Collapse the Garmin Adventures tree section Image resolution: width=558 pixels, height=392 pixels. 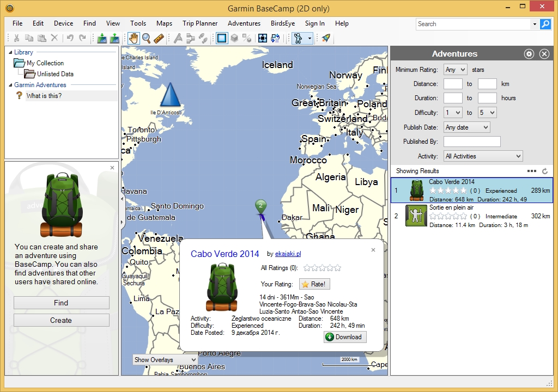pos(10,85)
